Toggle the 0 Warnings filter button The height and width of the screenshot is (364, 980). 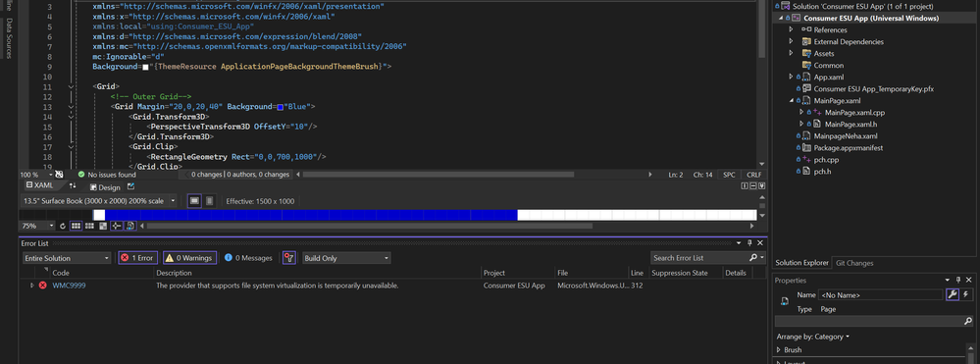coord(190,258)
